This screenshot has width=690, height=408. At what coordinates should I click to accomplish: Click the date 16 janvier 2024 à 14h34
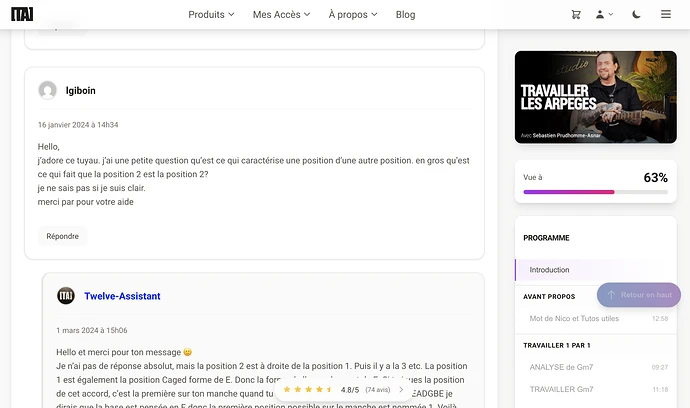pos(78,125)
